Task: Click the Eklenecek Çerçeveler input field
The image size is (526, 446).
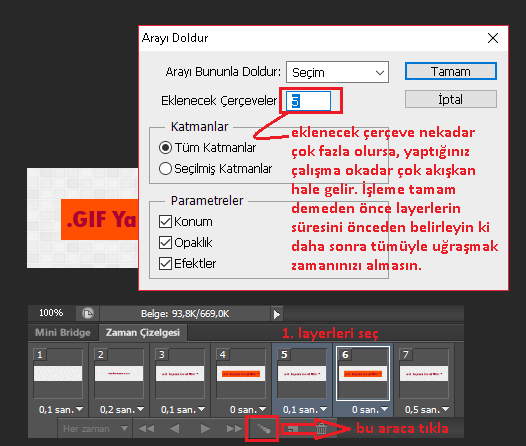Action: (308, 101)
